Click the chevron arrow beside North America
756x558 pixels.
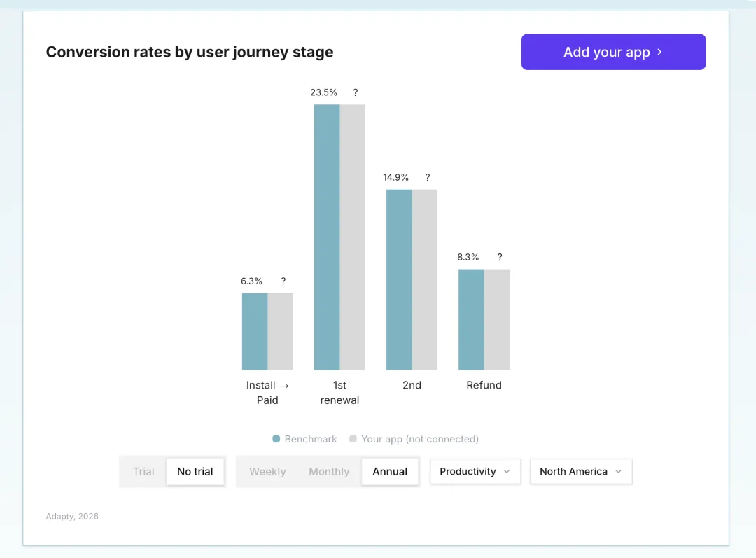click(x=618, y=471)
